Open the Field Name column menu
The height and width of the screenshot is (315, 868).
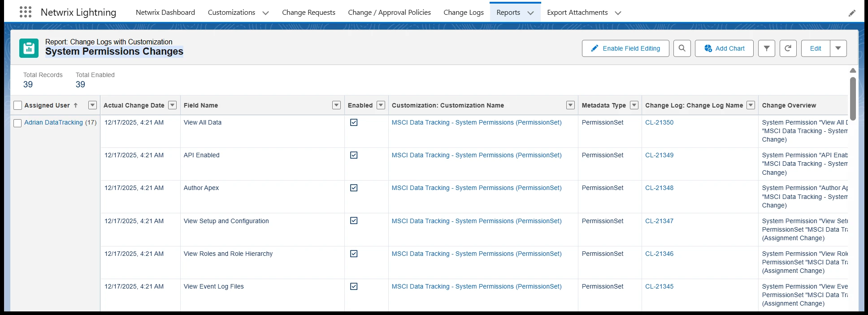(336, 105)
